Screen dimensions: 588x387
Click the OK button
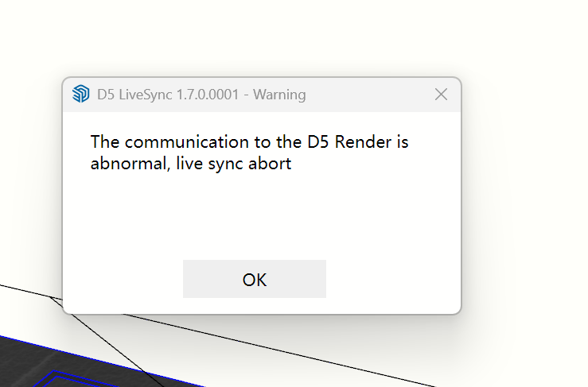point(254,279)
